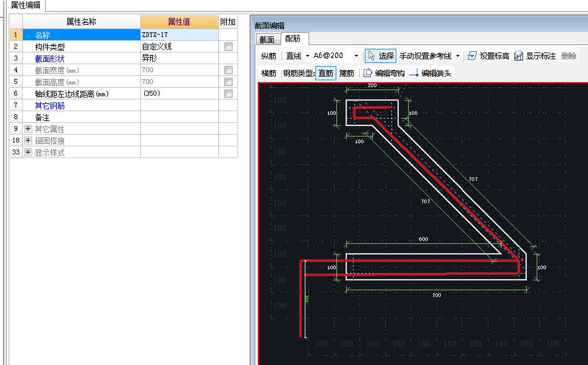Click the 属性值 column header
The image size is (588, 365).
(x=179, y=22)
